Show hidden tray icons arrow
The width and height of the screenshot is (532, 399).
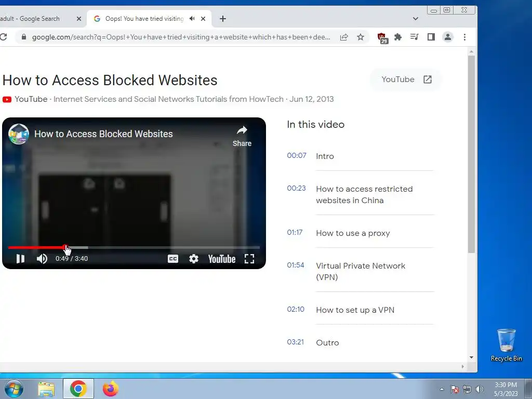(442, 389)
